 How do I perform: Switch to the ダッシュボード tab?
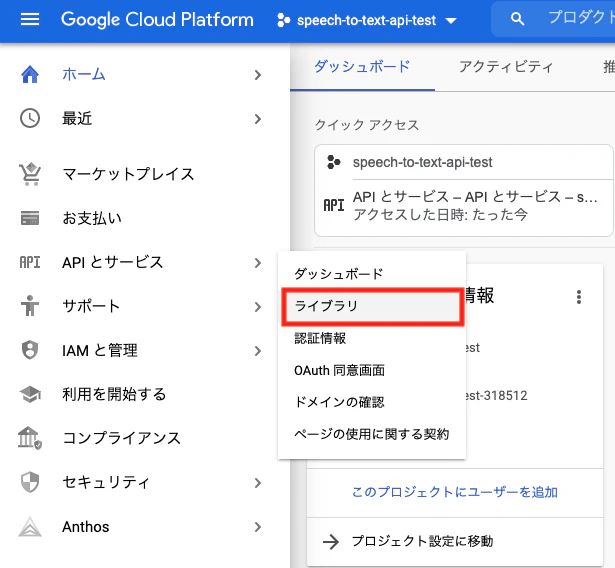[362, 67]
